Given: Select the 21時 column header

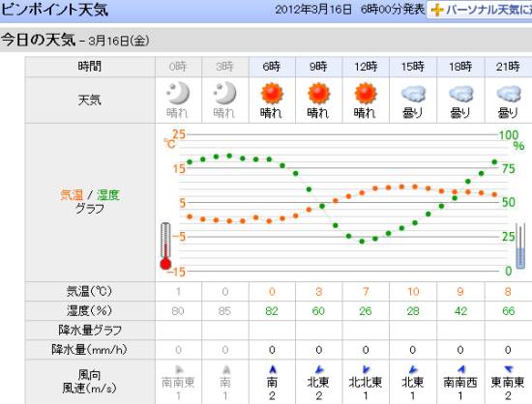Looking at the screenshot, I should [508, 67].
